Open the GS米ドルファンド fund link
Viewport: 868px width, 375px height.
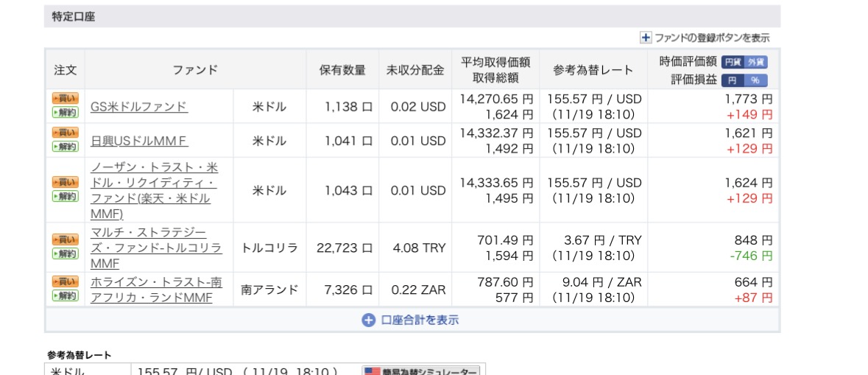coord(139,106)
